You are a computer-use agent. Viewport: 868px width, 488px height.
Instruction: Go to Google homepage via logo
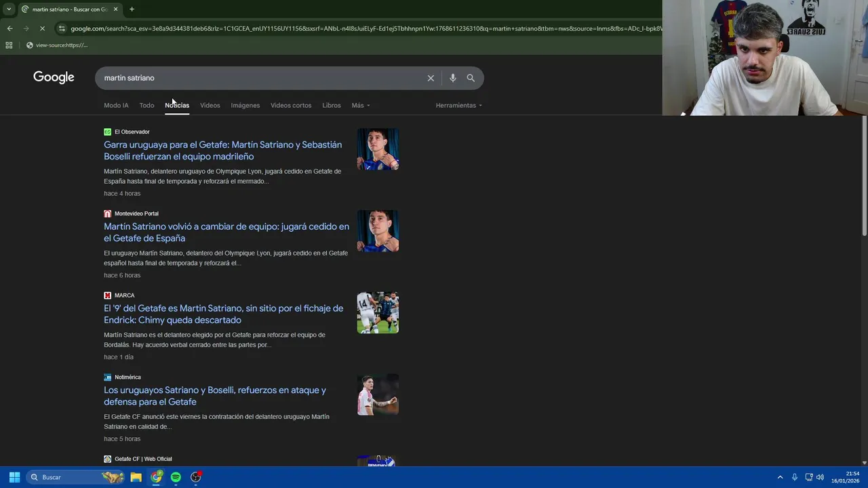click(54, 77)
